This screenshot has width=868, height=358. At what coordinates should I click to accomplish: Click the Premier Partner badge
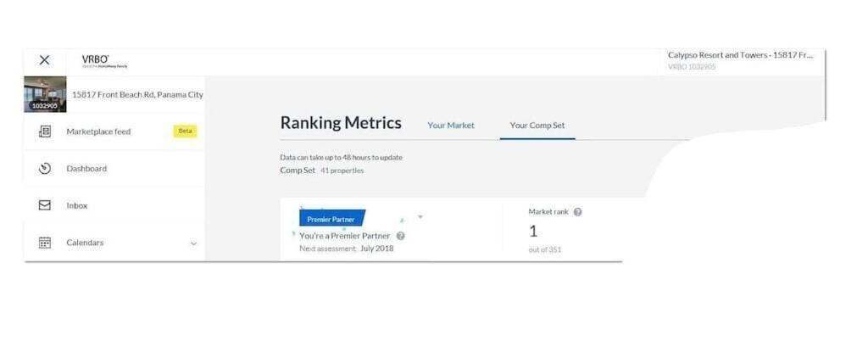(331, 218)
